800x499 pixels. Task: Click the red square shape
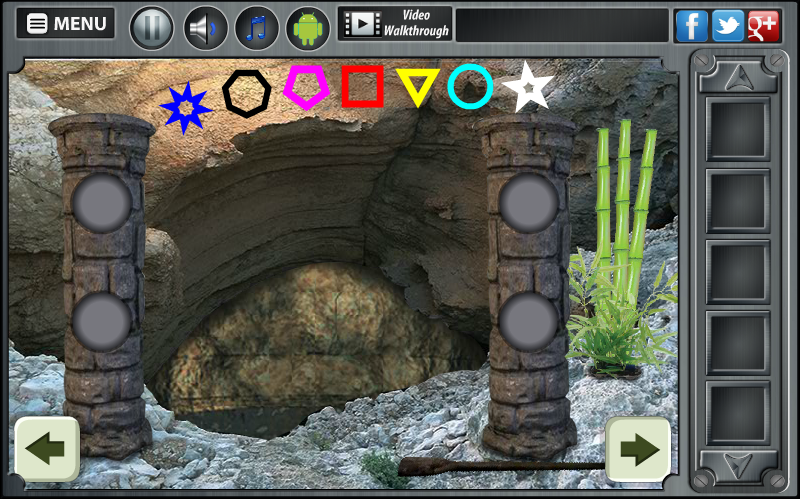pyautogui.click(x=362, y=86)
